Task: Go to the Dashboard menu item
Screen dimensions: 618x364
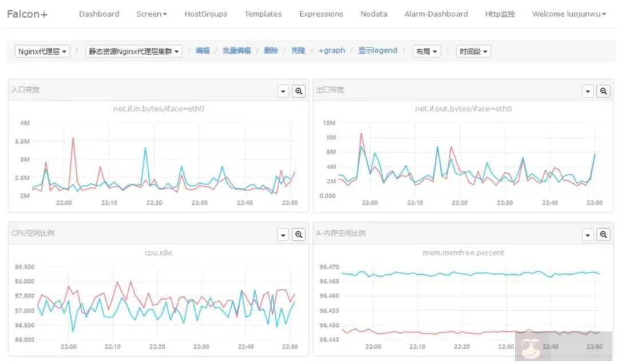Action: pyautogui.click(x=99, y=14)
